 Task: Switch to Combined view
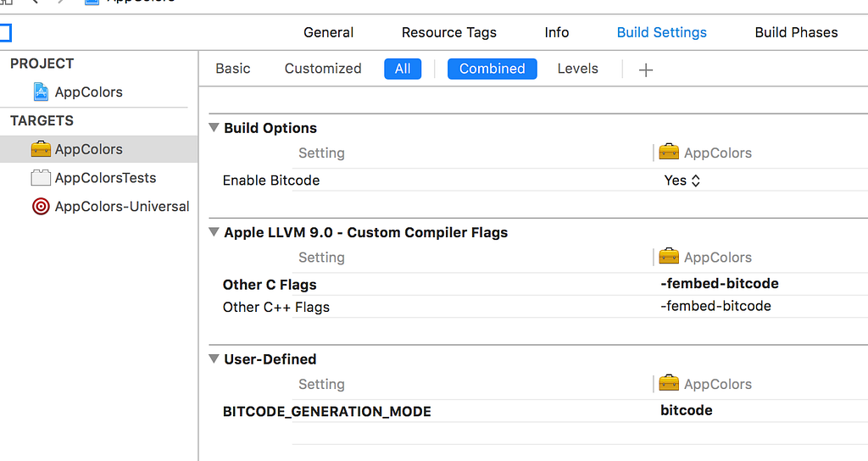[492, 69]
